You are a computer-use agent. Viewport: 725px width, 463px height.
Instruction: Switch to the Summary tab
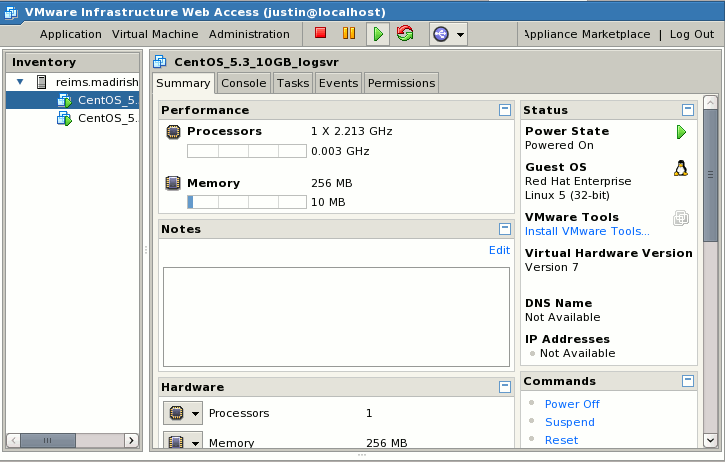click(183, 83)
